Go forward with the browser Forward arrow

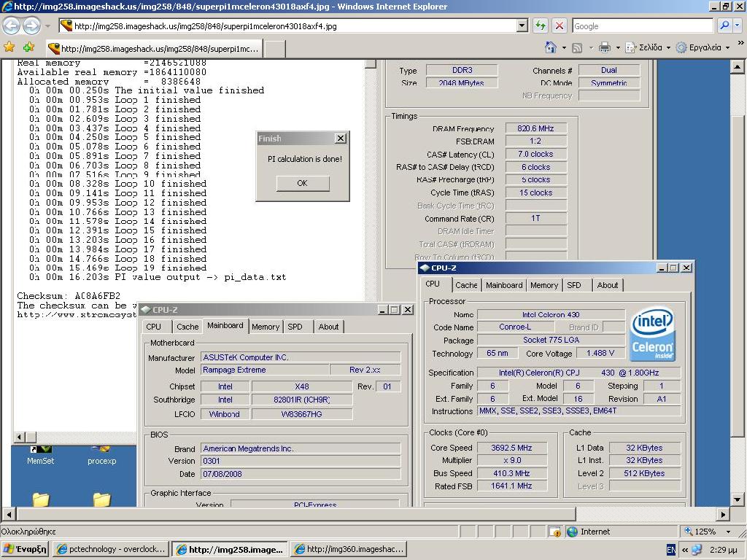coord(31,26)
